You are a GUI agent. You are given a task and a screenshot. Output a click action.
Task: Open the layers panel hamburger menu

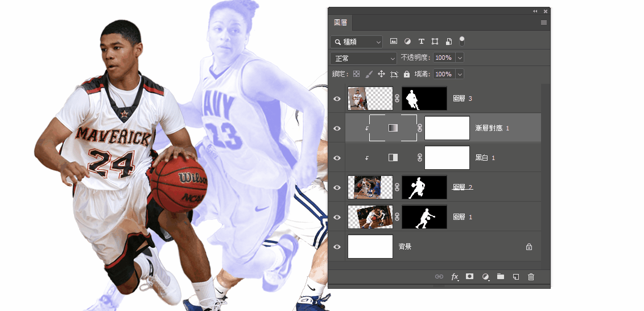click(x=544, y=23)
